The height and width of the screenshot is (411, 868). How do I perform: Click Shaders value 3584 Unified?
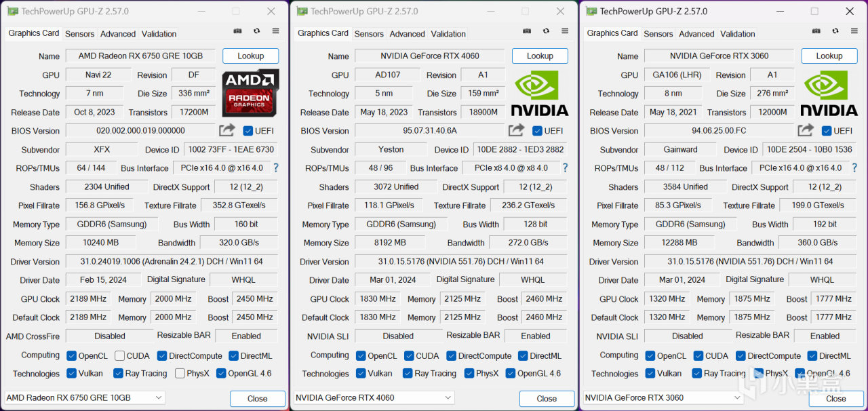click(686, 187)
